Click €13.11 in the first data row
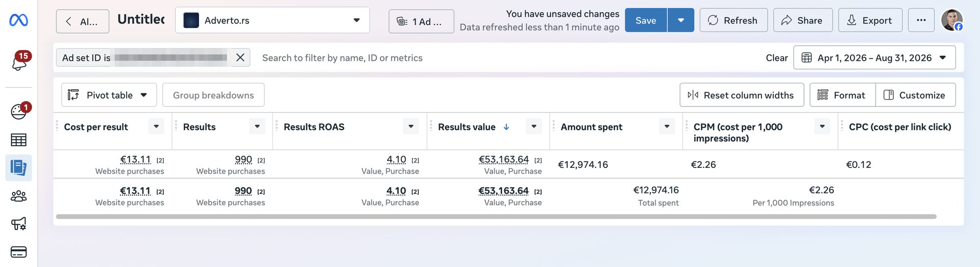Screen dimensions: 980x267 [135, 160]
